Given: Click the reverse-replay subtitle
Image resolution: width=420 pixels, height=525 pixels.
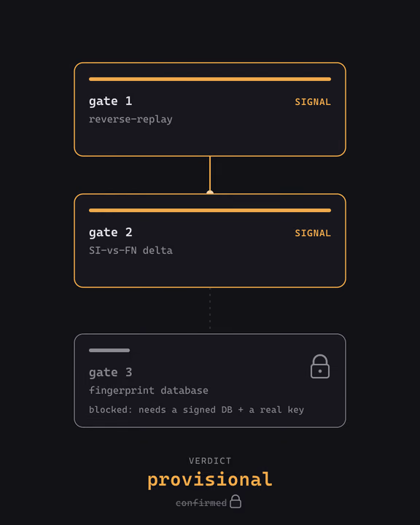Looking at the screenshot, I should tap(131, 119).
